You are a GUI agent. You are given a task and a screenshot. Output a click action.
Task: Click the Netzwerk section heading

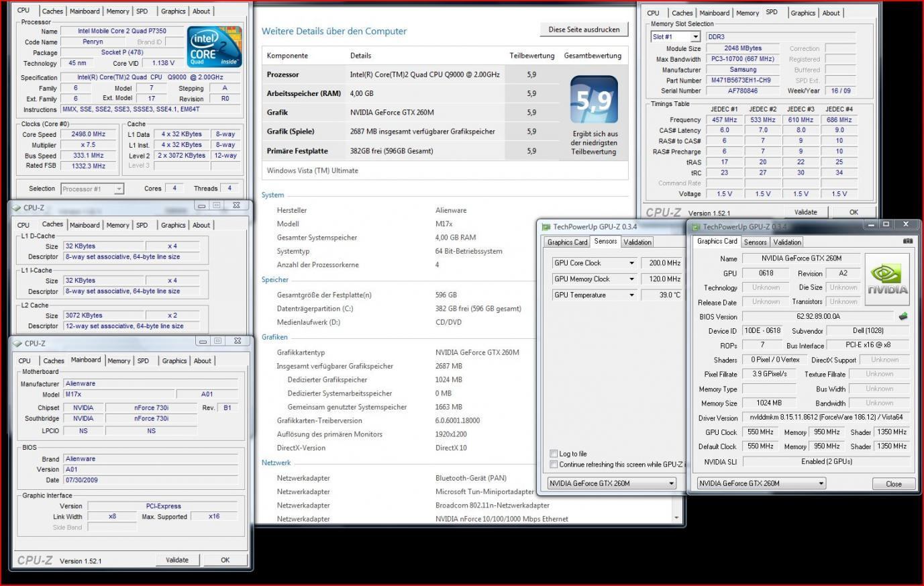tap(276, 463)
